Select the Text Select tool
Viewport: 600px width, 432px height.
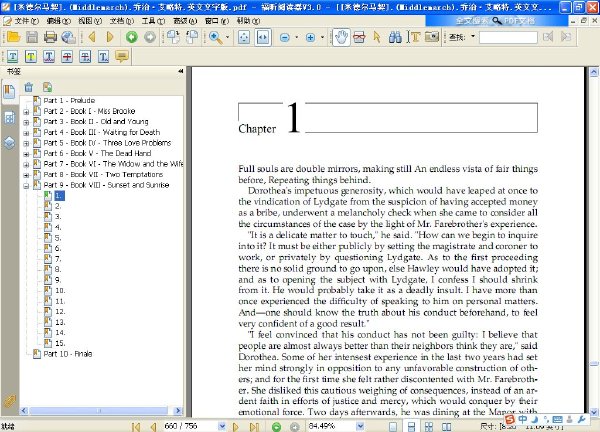pyautogui.click(x=414, y=37)
